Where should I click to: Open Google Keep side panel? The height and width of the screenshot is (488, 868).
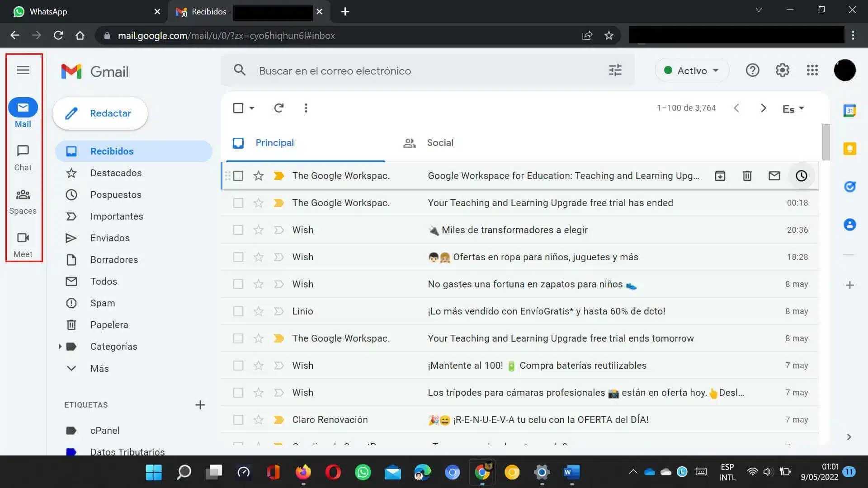(850, 149)
